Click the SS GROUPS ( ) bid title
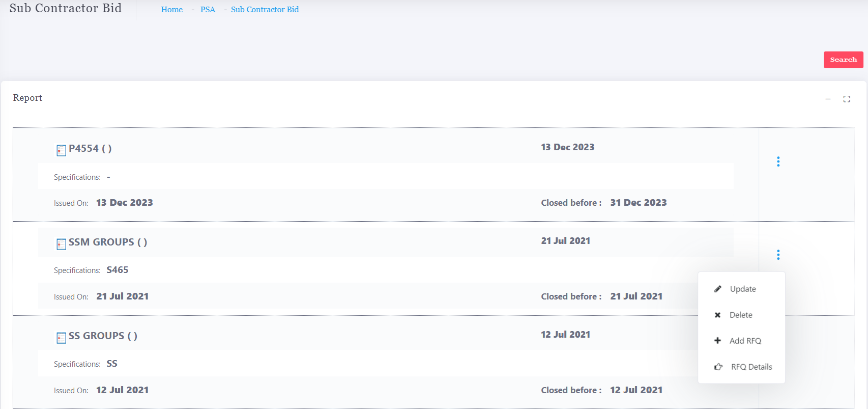Screen dimensions: 868x409 (x=103, y=336)
